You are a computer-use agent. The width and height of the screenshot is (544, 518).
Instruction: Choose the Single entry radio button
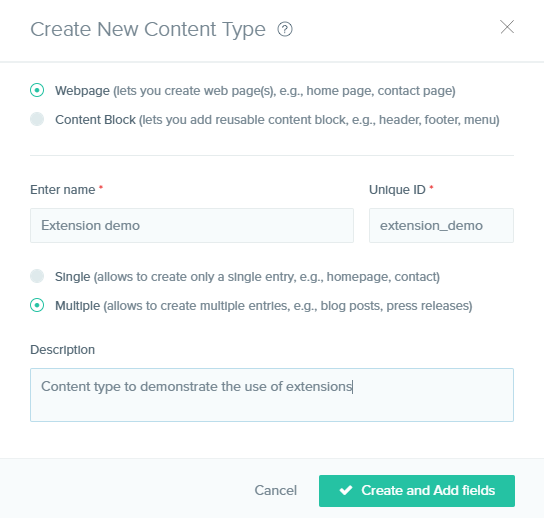[x=37, y=276]
